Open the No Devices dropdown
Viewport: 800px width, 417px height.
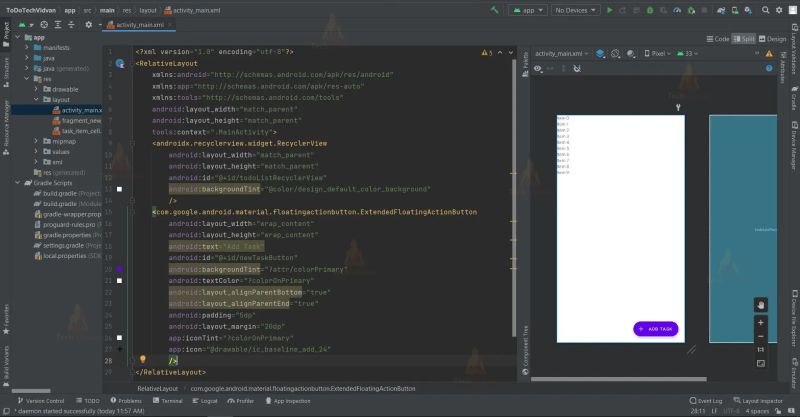(x=576, y=10)
